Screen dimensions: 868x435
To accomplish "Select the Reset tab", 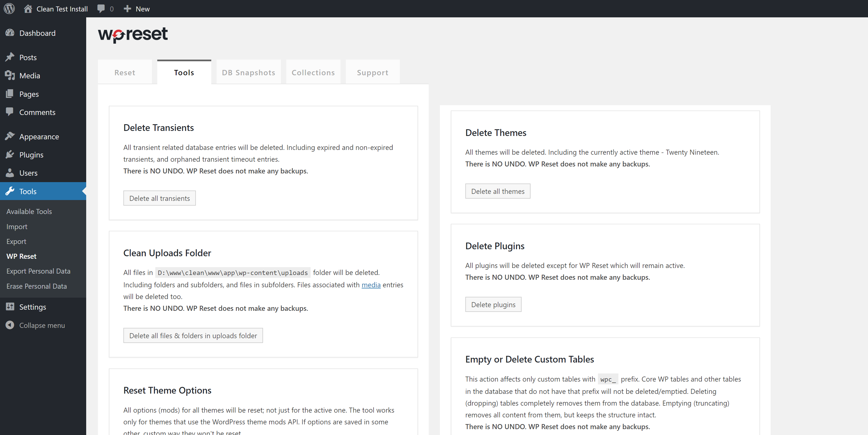I will click(x=125, y=72).
